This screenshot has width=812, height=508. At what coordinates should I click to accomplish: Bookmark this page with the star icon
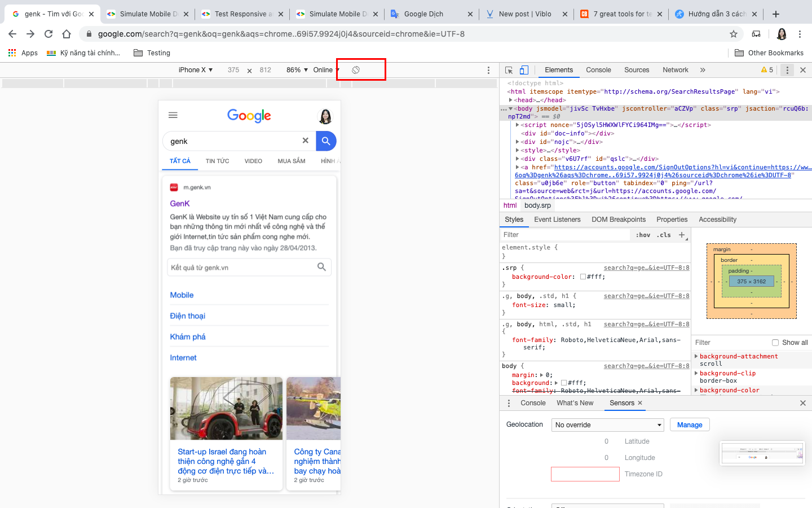point(734,34)
